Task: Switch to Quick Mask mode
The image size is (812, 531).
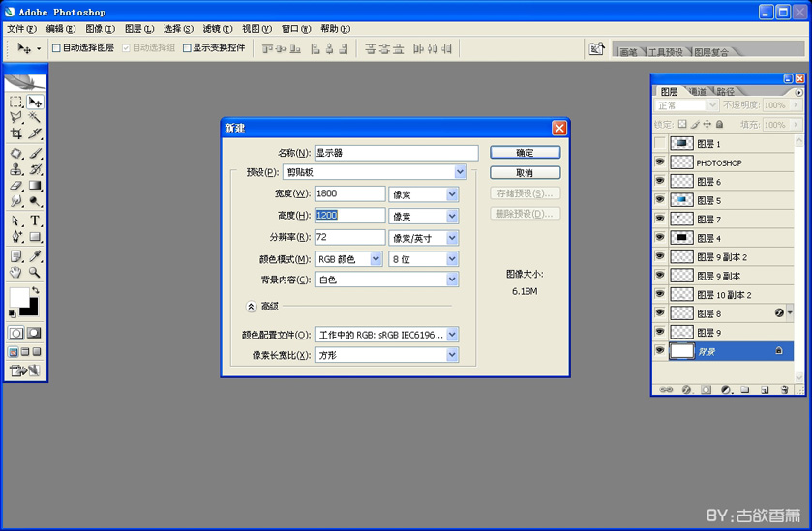Action: [x=34, y=333]
